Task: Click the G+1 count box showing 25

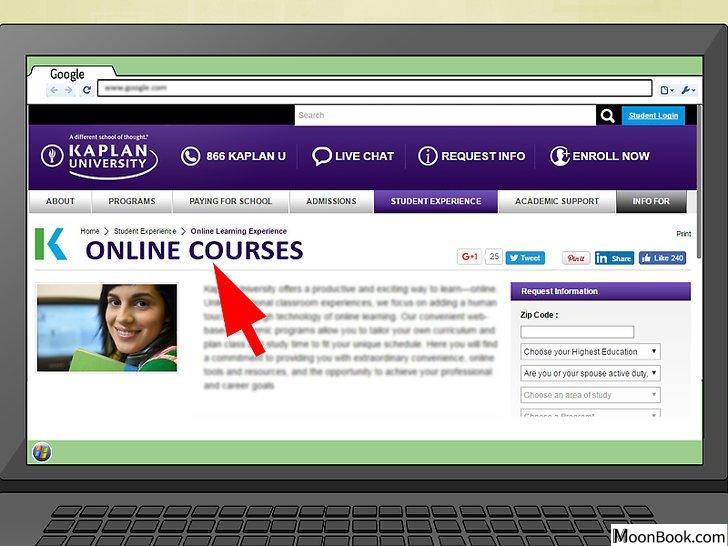Action: pos(494,256)
